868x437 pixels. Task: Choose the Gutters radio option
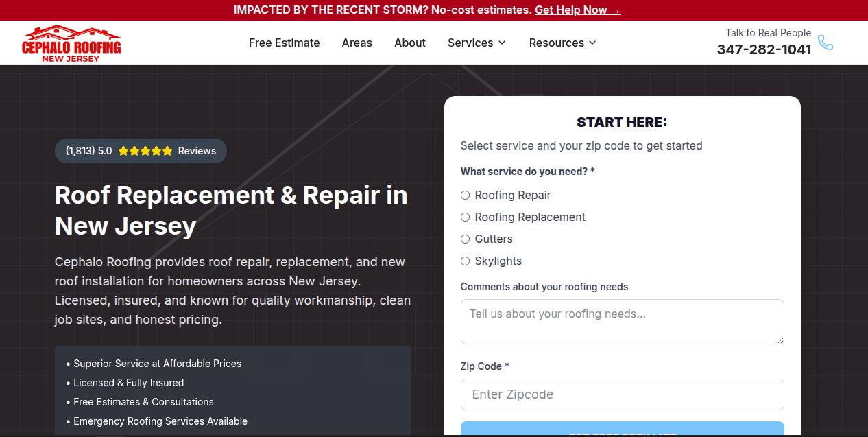point(465,239)
